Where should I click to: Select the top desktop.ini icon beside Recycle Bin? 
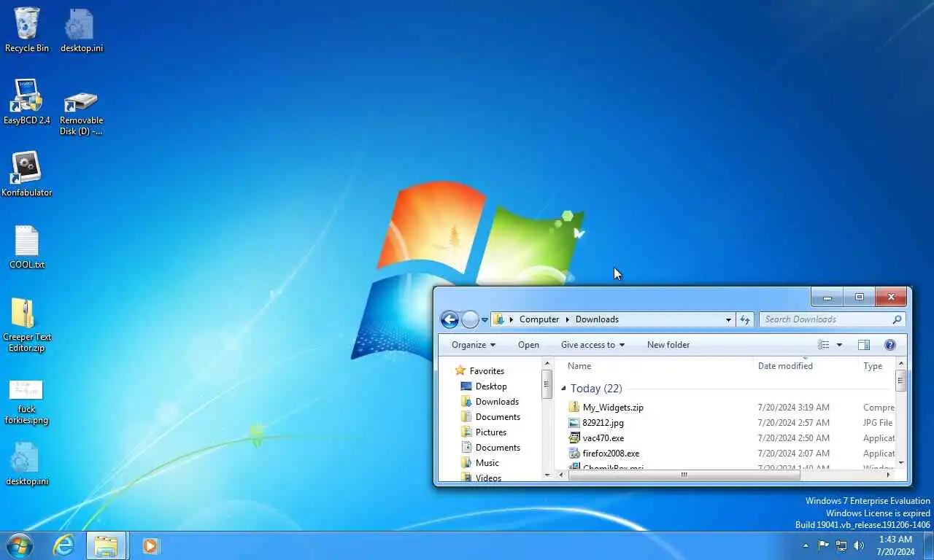tap(81, 31)
